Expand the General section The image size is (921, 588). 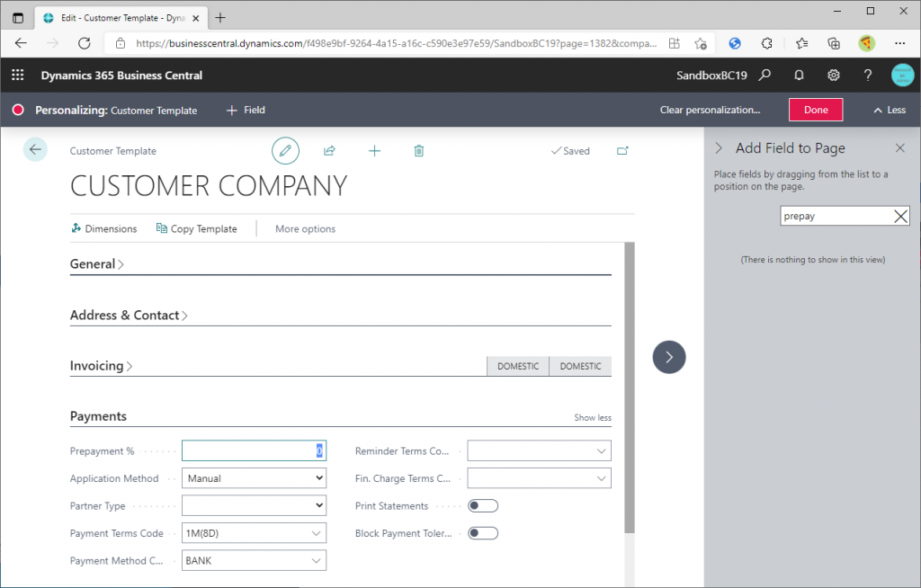pos(97,264)
